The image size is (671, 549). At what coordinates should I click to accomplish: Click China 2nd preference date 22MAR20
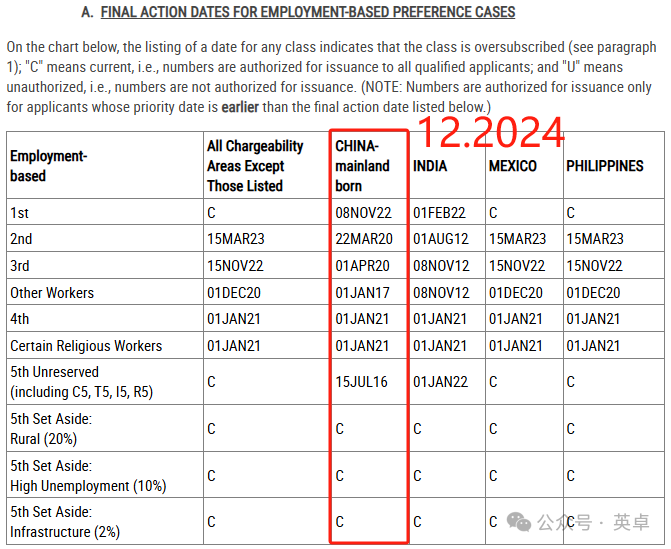point(364,239)
